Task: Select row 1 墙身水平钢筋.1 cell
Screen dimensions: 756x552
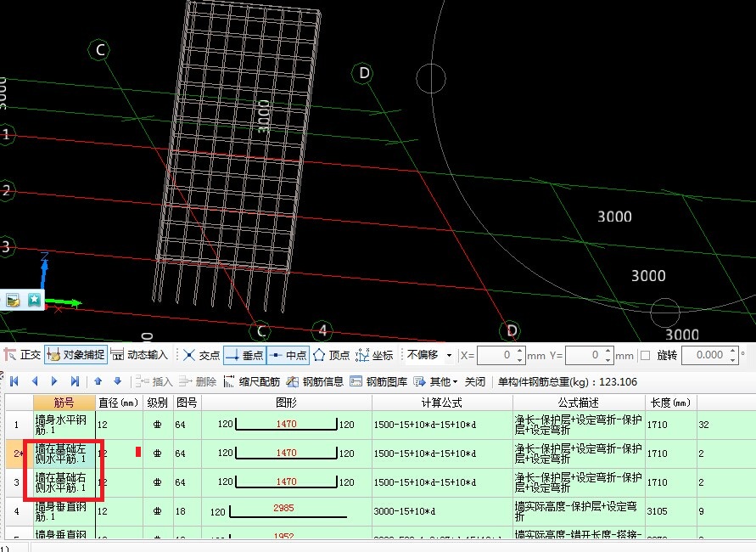Action: (64, 425)
